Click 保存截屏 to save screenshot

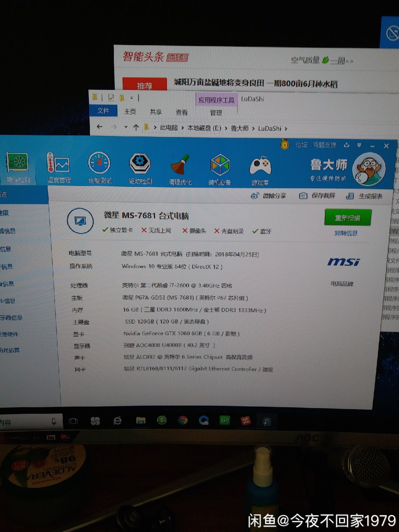tap(317, 195)
